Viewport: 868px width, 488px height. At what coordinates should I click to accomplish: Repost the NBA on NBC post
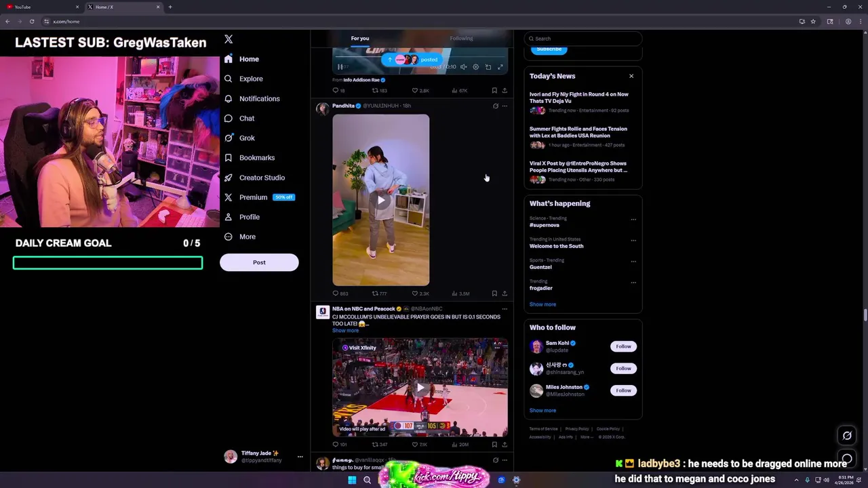pyautogui.click(x=379, y=445)
